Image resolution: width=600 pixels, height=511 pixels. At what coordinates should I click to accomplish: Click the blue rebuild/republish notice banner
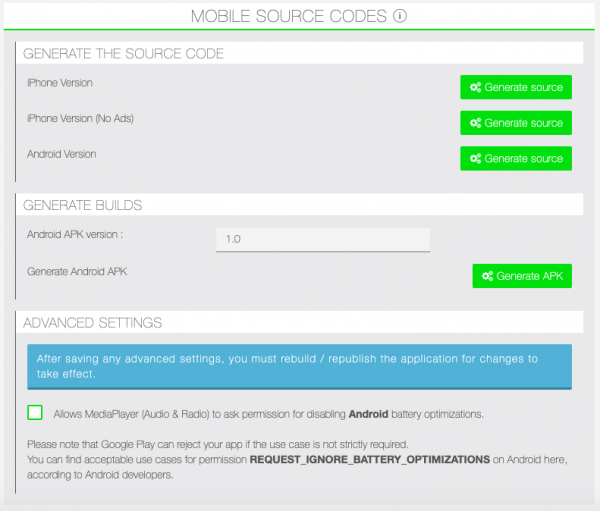[x=299, y=366]
